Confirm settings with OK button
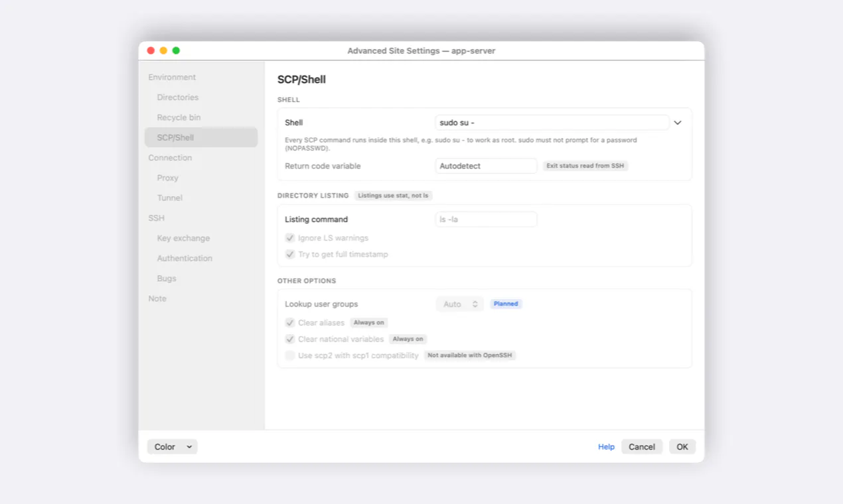Image resolution: width=843 pixels, height=504 pixels. 682,447
